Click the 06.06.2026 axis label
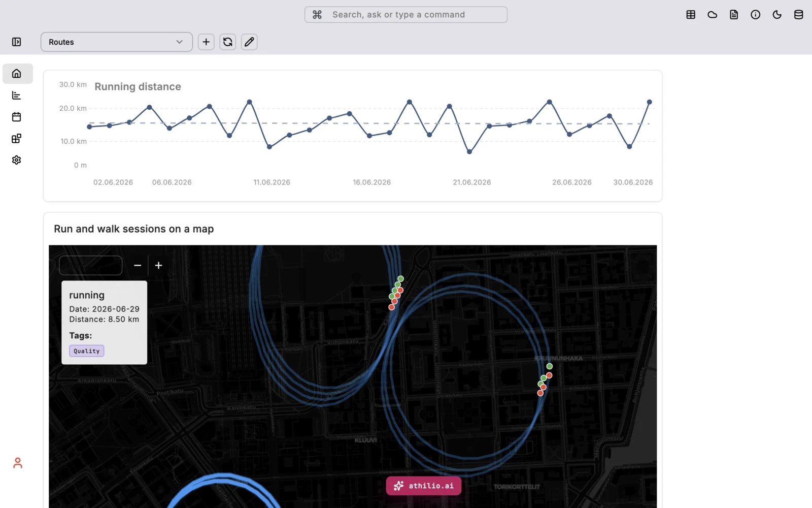The image size is (812, 508). 172,182
